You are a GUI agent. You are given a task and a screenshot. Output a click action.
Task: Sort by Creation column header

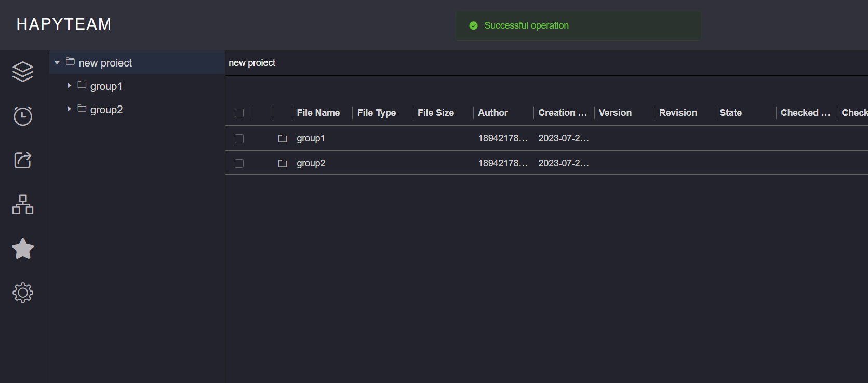tap(563, 113)
